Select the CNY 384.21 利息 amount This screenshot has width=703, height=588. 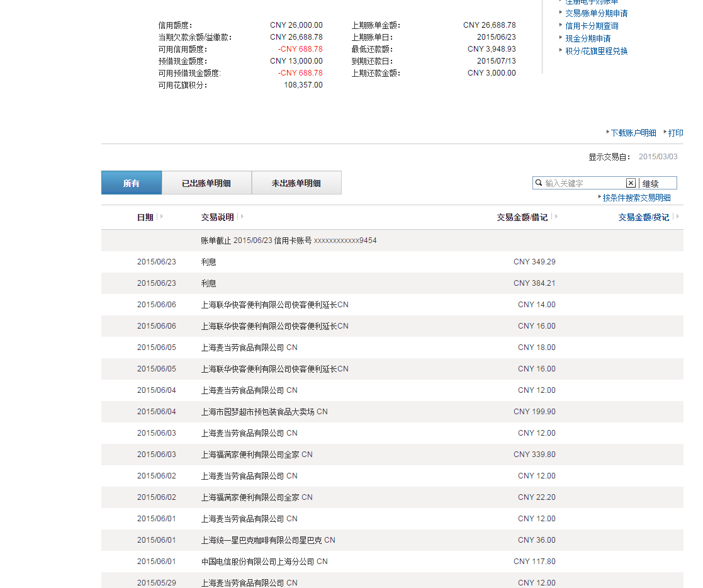pyautogui.click(x=534, y=283)
